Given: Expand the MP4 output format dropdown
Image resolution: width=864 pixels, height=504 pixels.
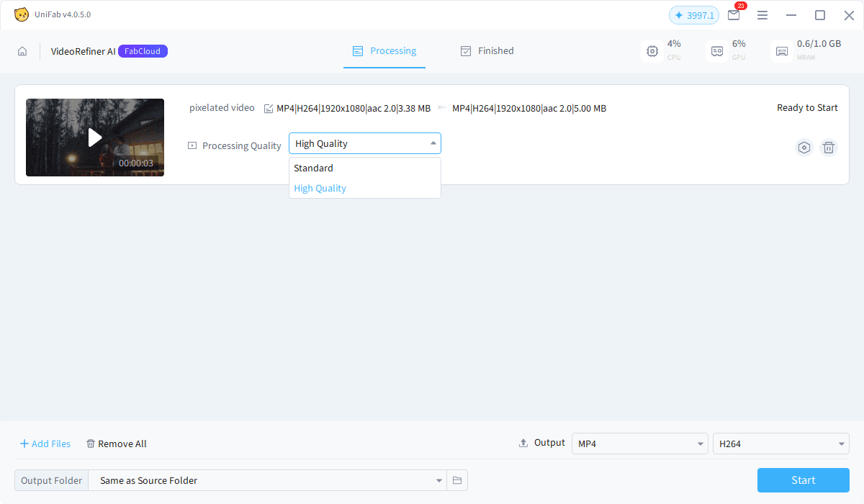Looking at the screenshot, I should (x=639, y=444).
